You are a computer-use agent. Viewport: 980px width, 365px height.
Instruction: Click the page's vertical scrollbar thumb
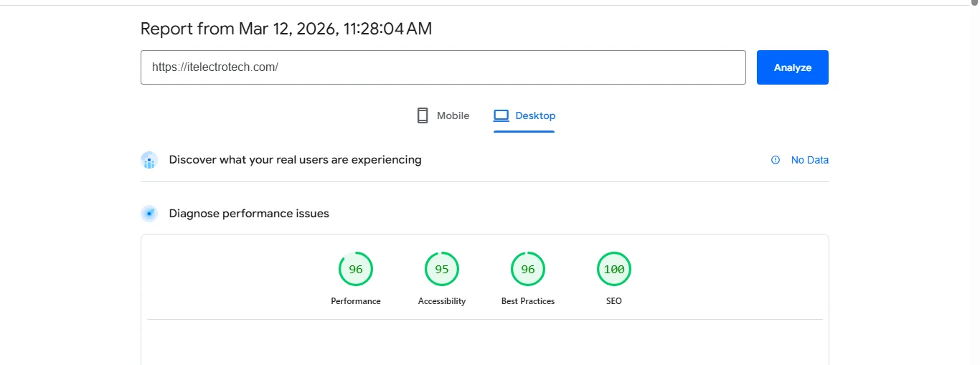coord(974,3)
